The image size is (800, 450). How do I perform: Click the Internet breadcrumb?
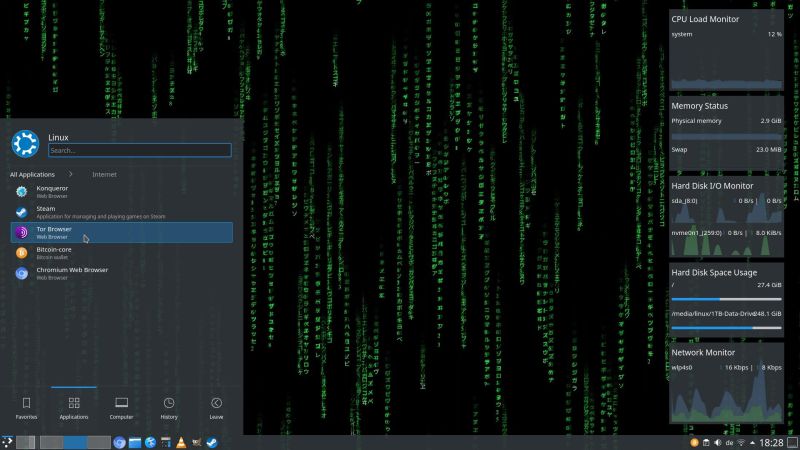tap(105, 174)
